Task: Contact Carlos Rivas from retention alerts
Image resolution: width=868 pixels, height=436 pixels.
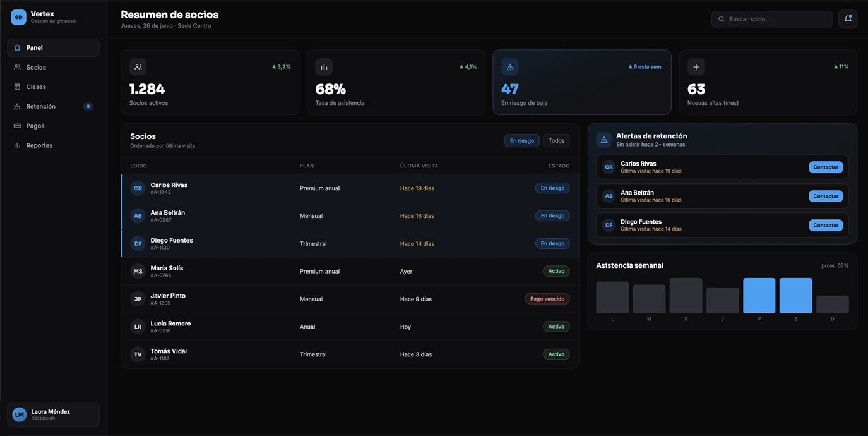Action: point(826,167)
